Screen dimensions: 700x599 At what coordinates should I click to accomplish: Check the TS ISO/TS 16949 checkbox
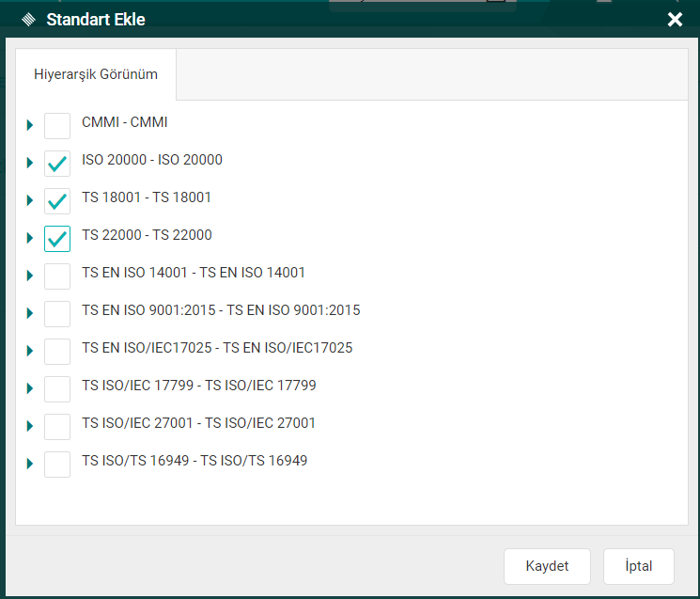[57, 465]
